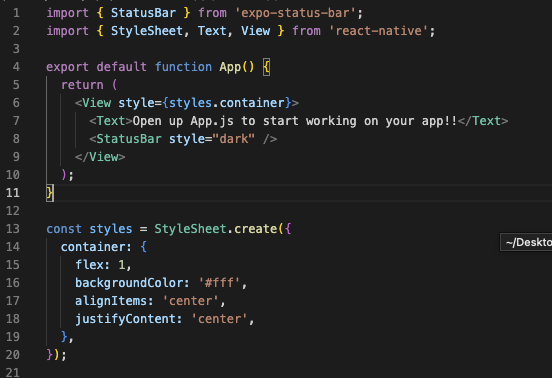Click the StyleSheet import on line 2
Viewport: 552px width, 378px height.
pos(147,31)
